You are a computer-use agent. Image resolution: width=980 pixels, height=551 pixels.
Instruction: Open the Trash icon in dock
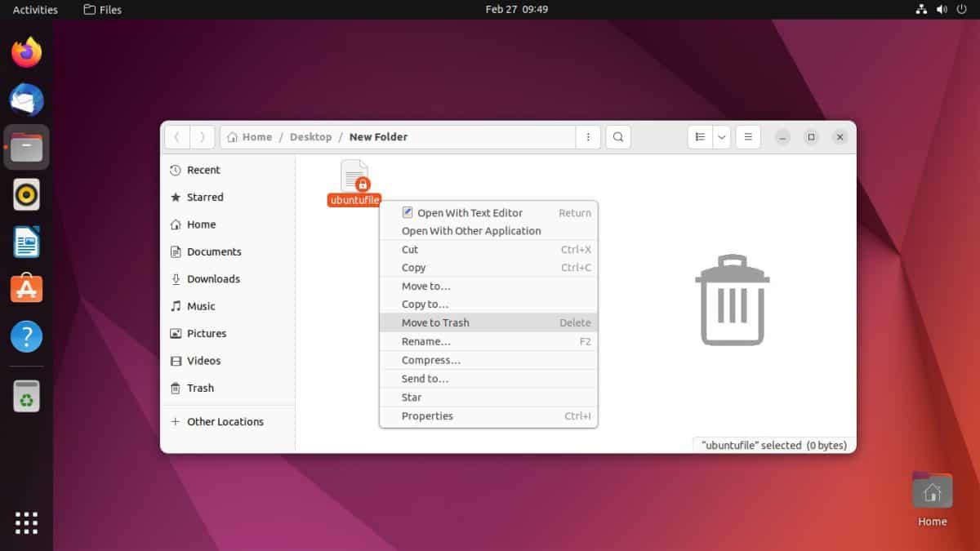(26, 396)
